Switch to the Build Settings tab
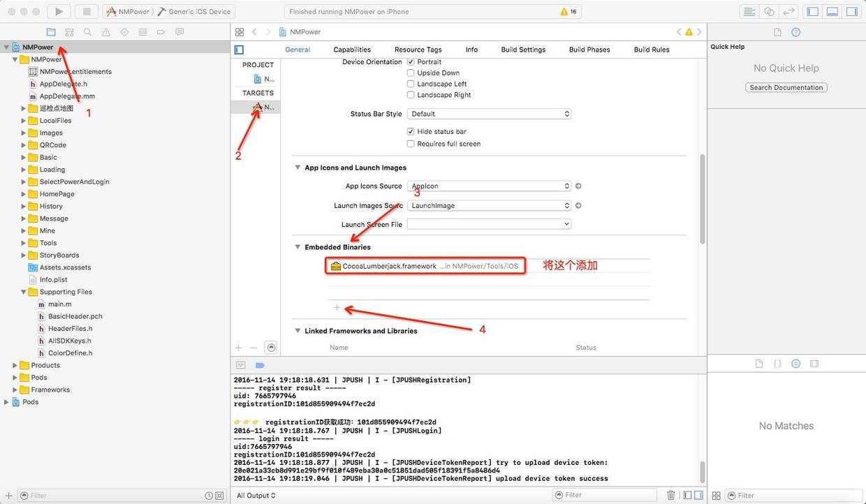This screenshot has height=504, width=866. [523, 50]
